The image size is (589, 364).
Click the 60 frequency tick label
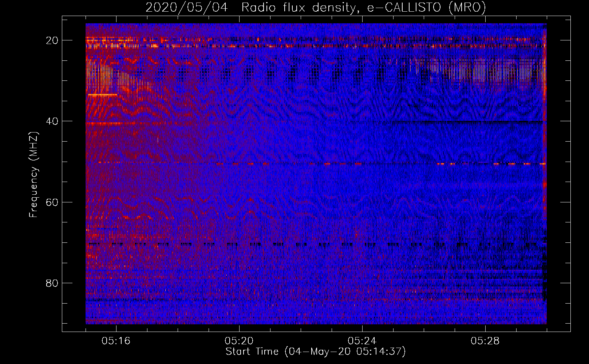click(52, 202)
